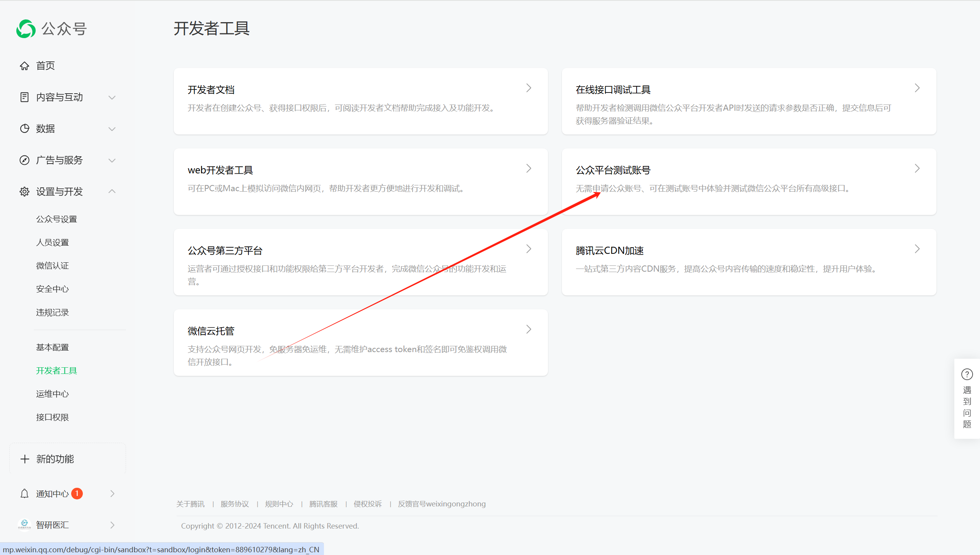This screenshot has height=555, width=980.
Task: Click the 公众号 WeChat logo
Action: (25, 28)
